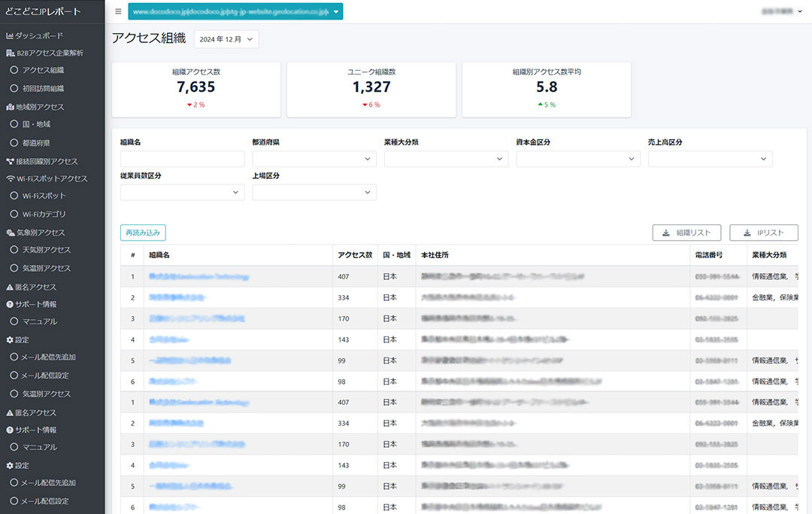The width and height of the screenshot is (812, 514).
Task: Click the B2Bアクセス企業解析 building icon
Action: pyautogui.click(x=10, y=53)
